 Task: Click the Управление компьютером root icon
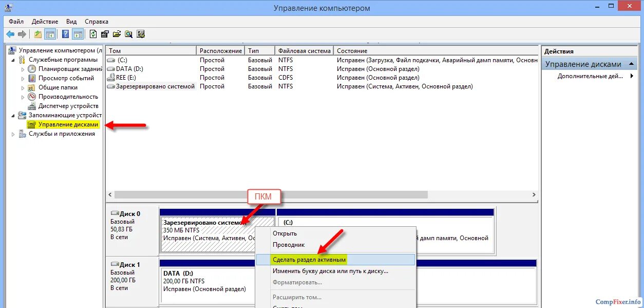pos(13,50)
